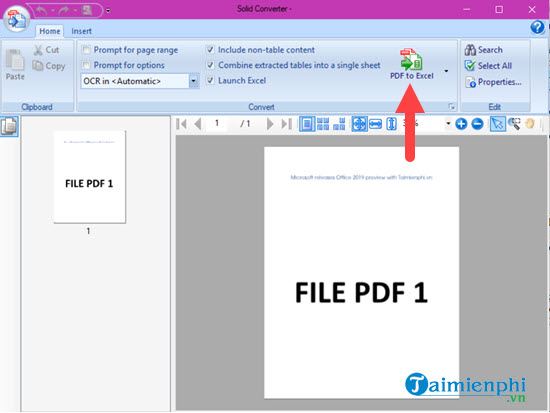Select the marquee zoom magnifier tool

pos(514,124)
